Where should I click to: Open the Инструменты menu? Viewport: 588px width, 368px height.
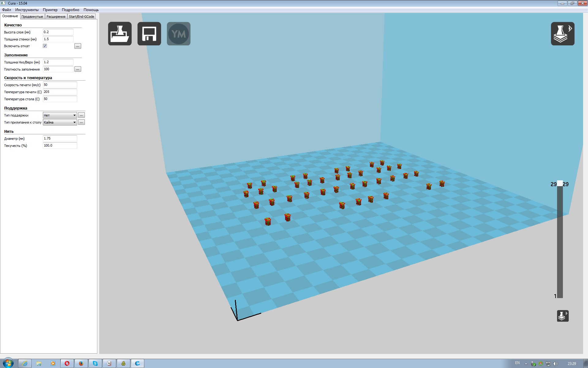(x=27, y=10)
